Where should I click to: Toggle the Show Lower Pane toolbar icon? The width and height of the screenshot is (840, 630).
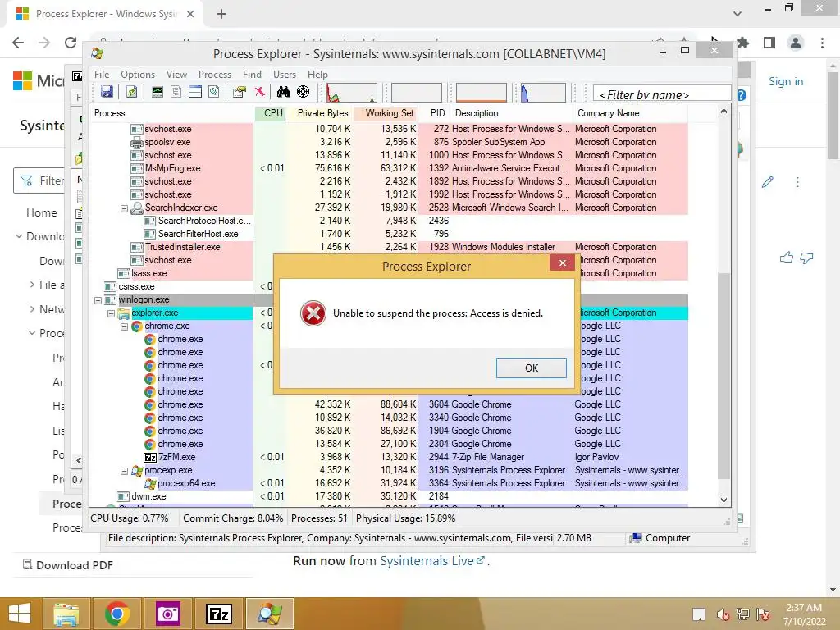coord(195,92)
